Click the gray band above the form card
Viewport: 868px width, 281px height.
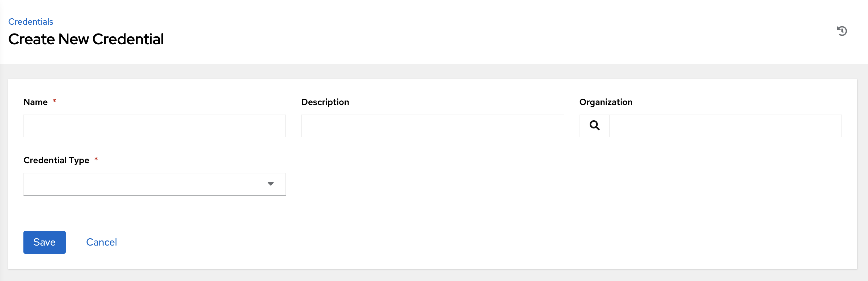point(434,72)
